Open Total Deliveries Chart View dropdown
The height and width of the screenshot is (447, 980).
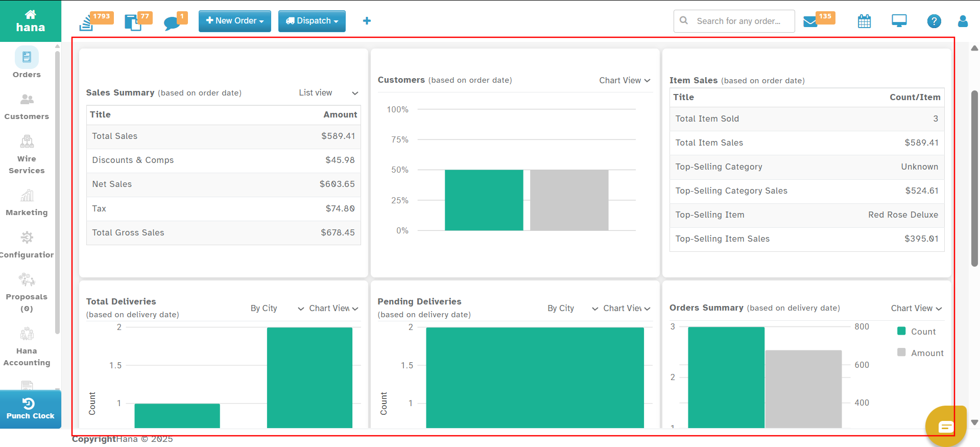coord(334,309)
